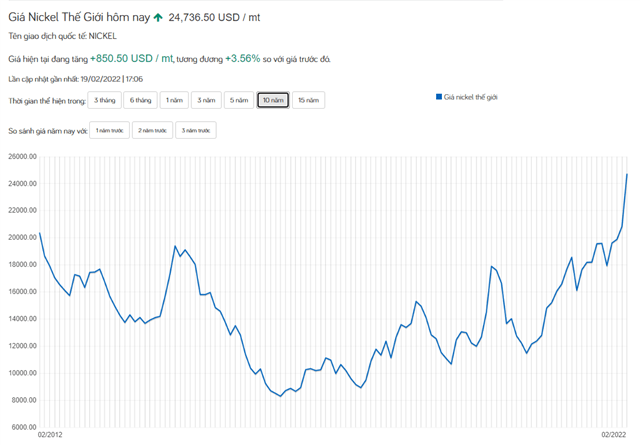Click the 02/2012 x-axis start label
This screenshot has height=445, width=640.
(51, 435)
